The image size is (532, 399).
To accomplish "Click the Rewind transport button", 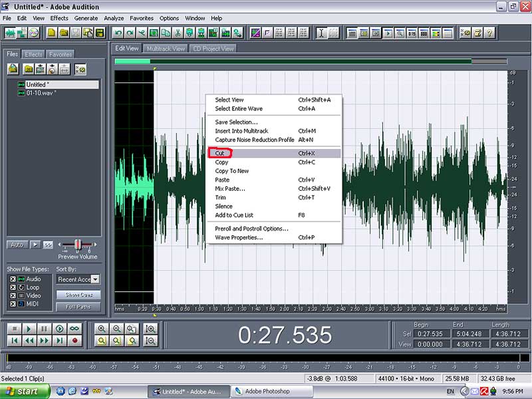I will pyautogui.click(x=29, y=340).
